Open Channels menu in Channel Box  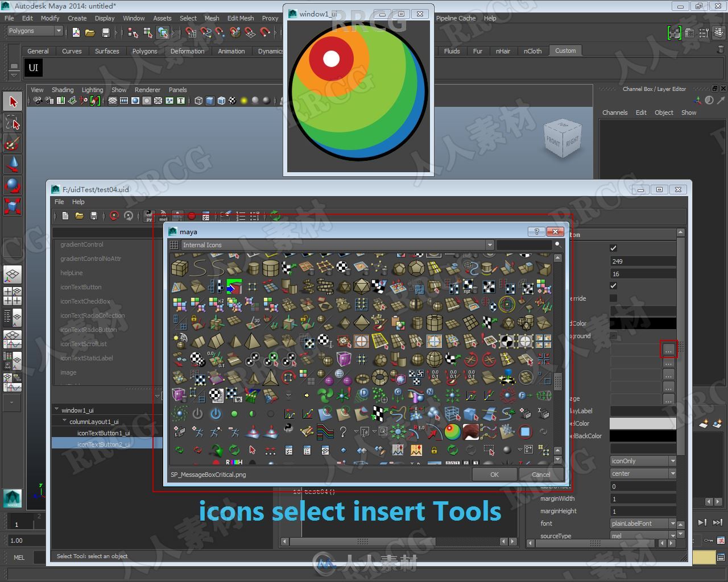pos(615,113)
